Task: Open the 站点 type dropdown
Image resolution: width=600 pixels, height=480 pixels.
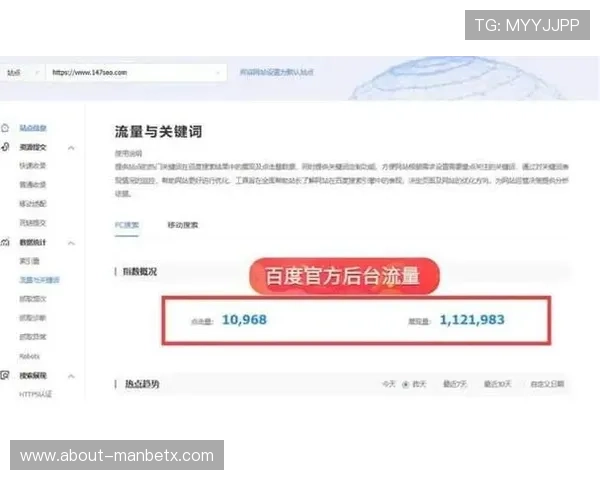Action: click(22, 72)
